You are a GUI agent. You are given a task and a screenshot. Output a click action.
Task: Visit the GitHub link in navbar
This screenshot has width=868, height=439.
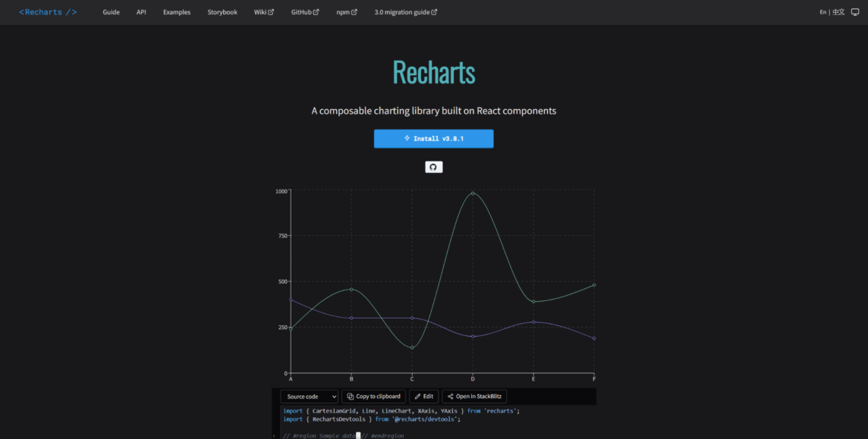305,12
